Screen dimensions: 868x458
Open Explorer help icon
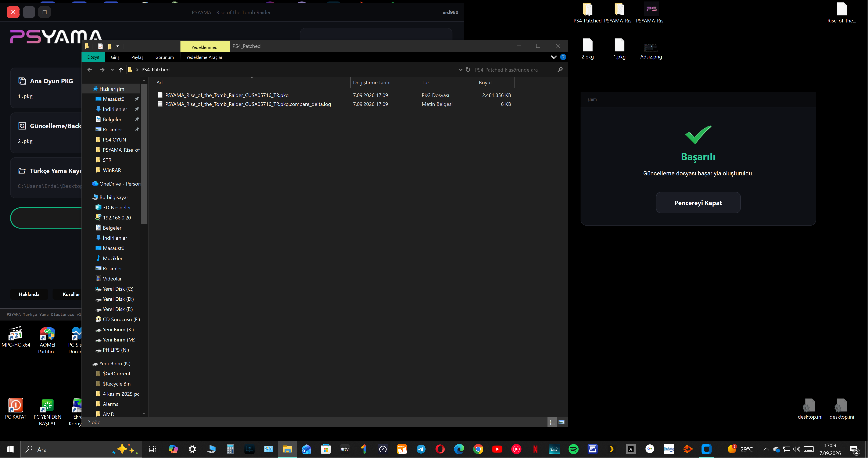point(563,57)
